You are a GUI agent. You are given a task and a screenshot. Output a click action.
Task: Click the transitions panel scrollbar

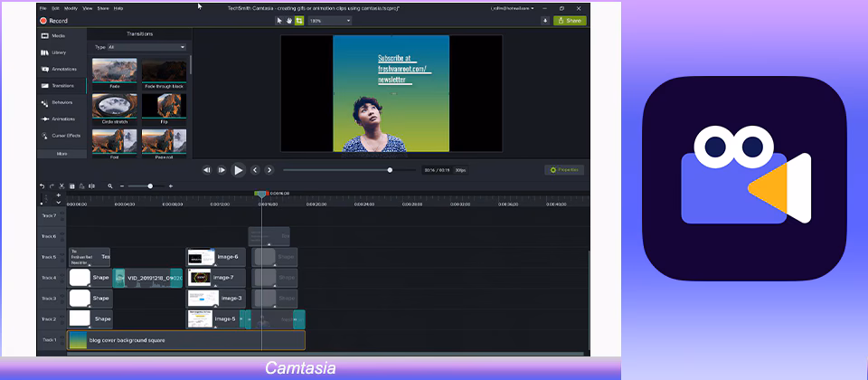pos(191,65)
